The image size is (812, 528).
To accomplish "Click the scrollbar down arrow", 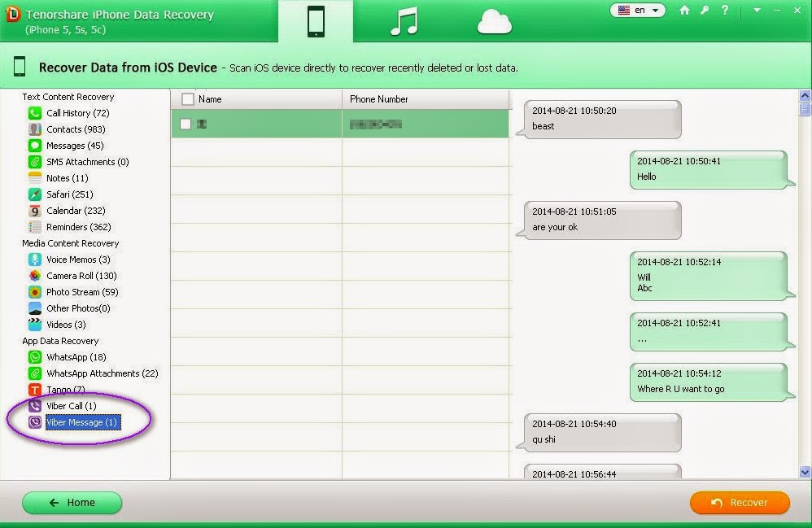I will coord(805,472).
